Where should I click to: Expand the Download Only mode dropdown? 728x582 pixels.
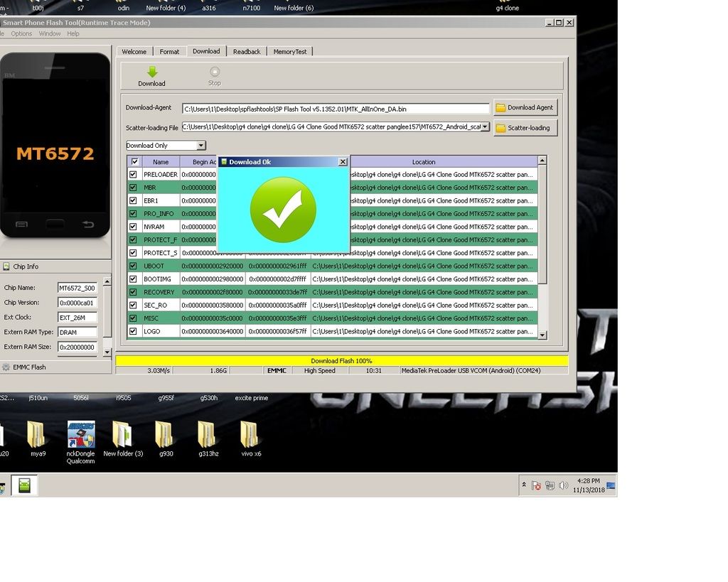click(201, 146)
